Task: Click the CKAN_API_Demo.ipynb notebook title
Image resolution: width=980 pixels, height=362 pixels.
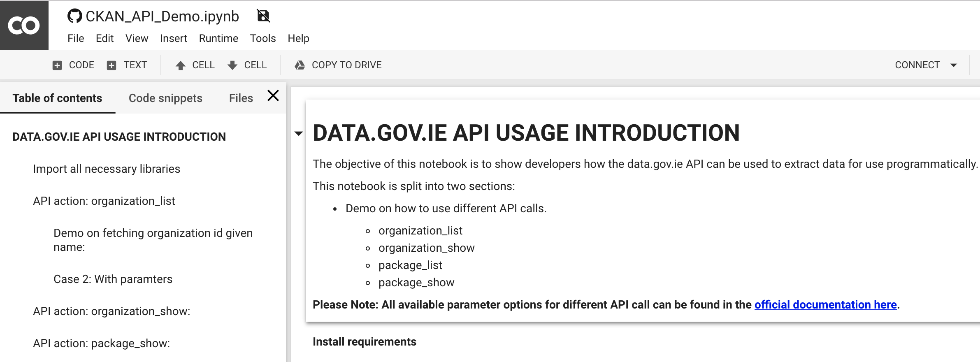Action: [x=162, y=16]
